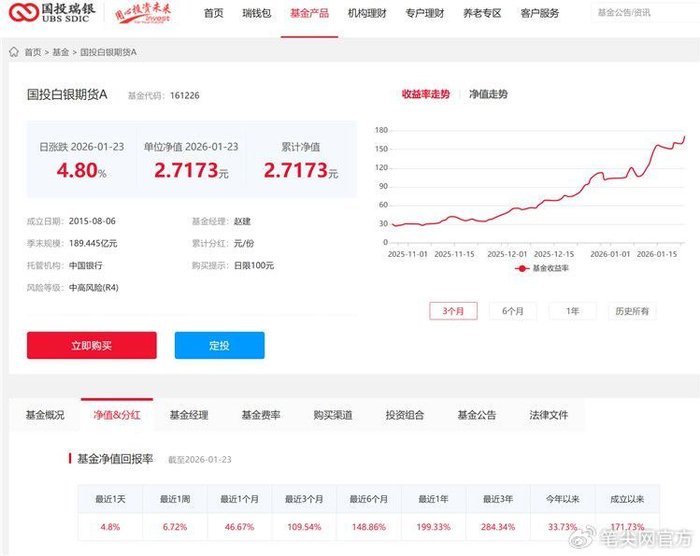Screen dimensions: 700x556
Task: Click the red 立即购买 button
Action: [92, 345]
